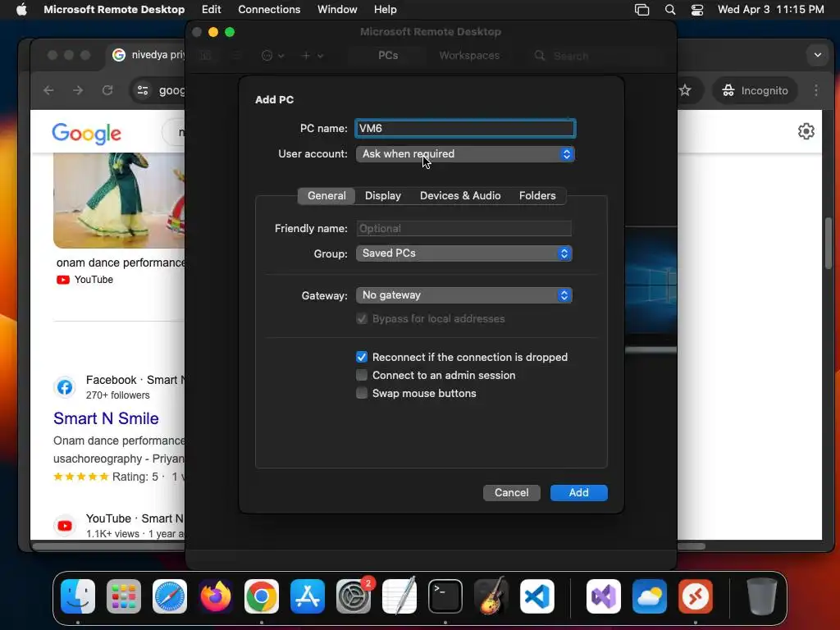Click the Facebook source icon in results
This screenshot has height=630, width=840.
(x=65, y=387)
